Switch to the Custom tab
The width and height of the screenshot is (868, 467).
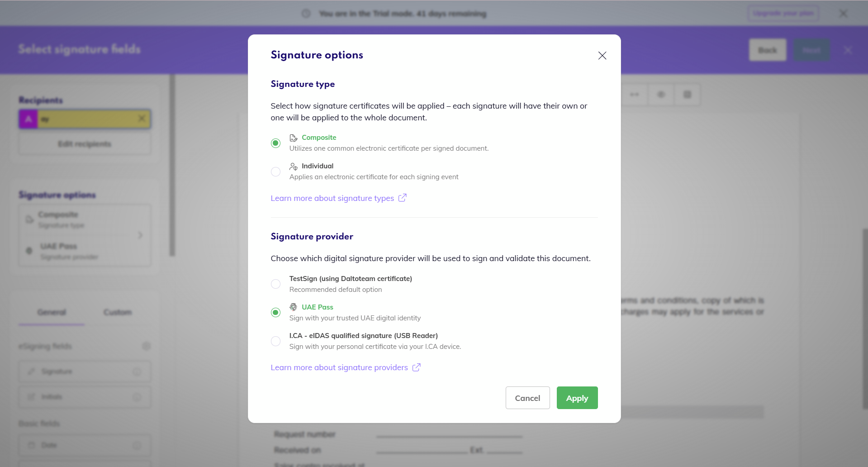click(117, 312)
